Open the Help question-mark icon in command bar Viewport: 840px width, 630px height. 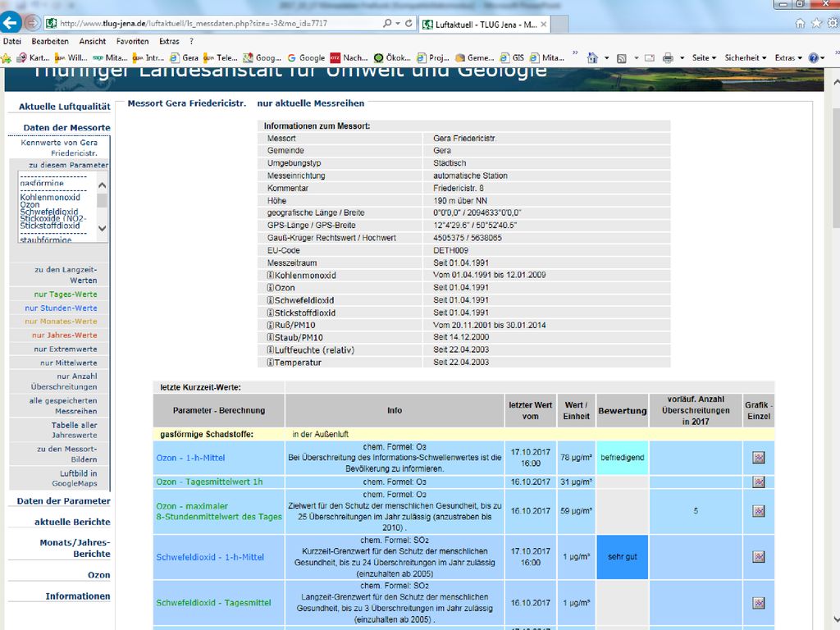pos(813,58)
